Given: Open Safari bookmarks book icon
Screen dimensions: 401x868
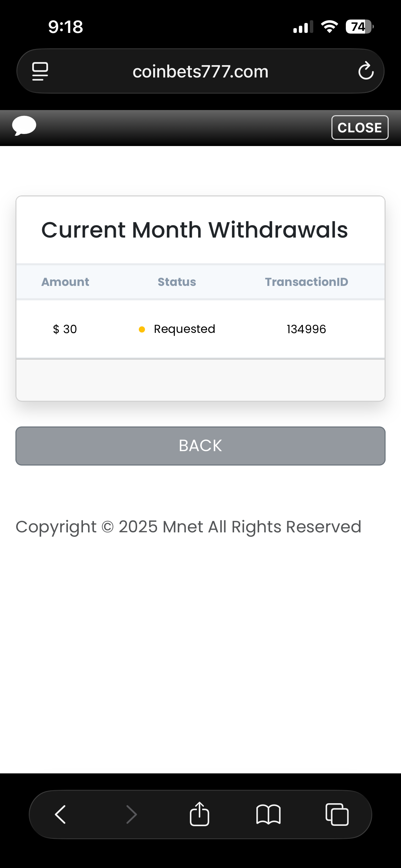Looking at the screenshot, I should [x=268, y=814].
